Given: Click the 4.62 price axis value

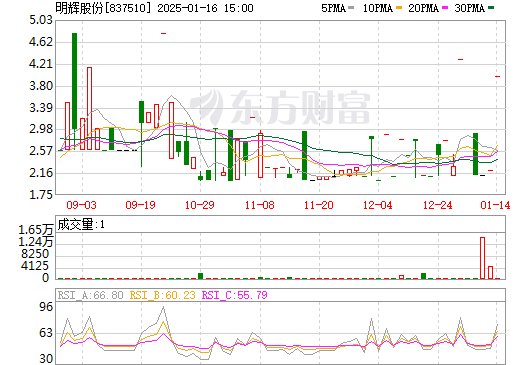Looking at the screenshot, I should [41, 42].
